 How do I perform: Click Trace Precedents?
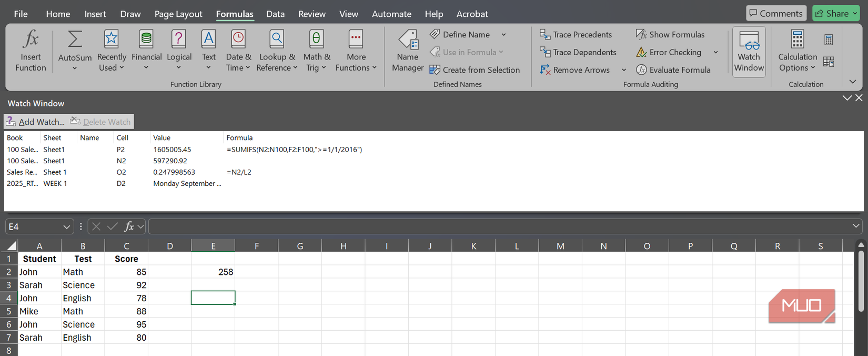pos(576,35)
